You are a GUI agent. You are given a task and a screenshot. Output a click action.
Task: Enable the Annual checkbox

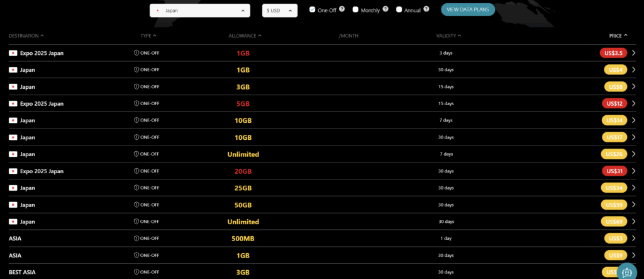[399, 9]
